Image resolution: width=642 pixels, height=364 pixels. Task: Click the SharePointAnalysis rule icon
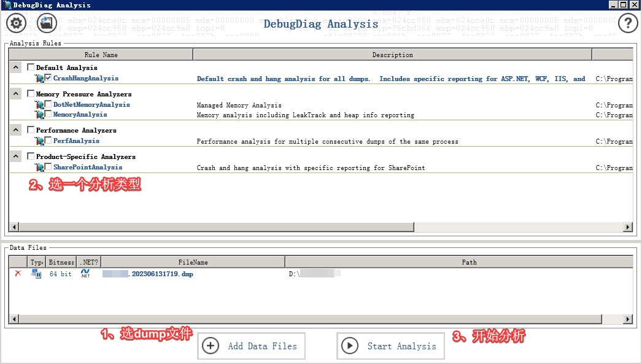point(39,167)
